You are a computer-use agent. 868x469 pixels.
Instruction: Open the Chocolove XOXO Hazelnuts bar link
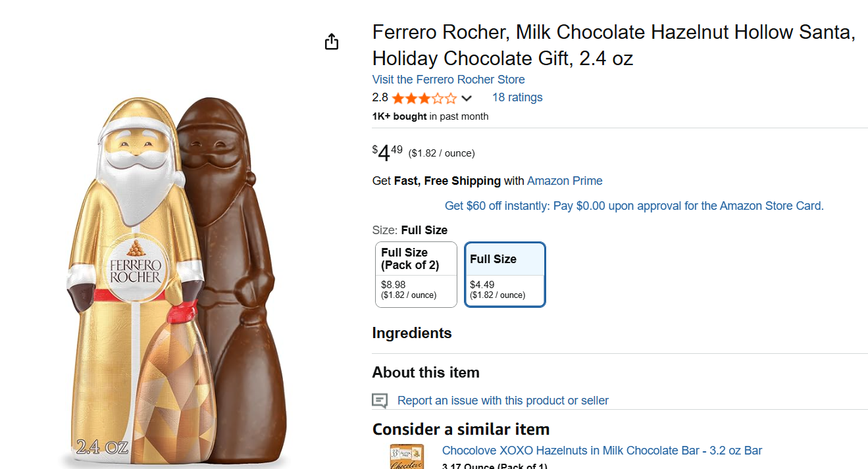[x=601, y=451]
